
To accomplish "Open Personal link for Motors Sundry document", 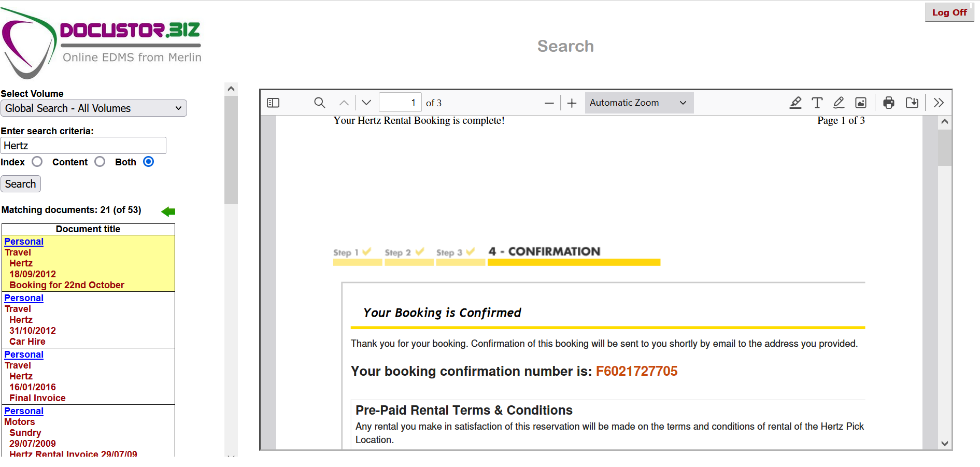I will (x=24, y=411).
